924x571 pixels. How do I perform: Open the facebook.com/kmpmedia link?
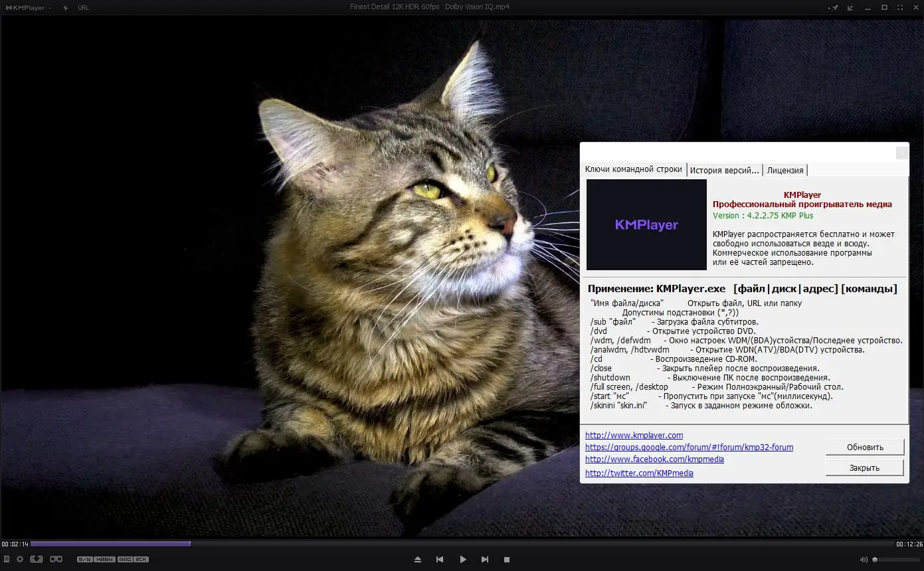click(654, 459)
